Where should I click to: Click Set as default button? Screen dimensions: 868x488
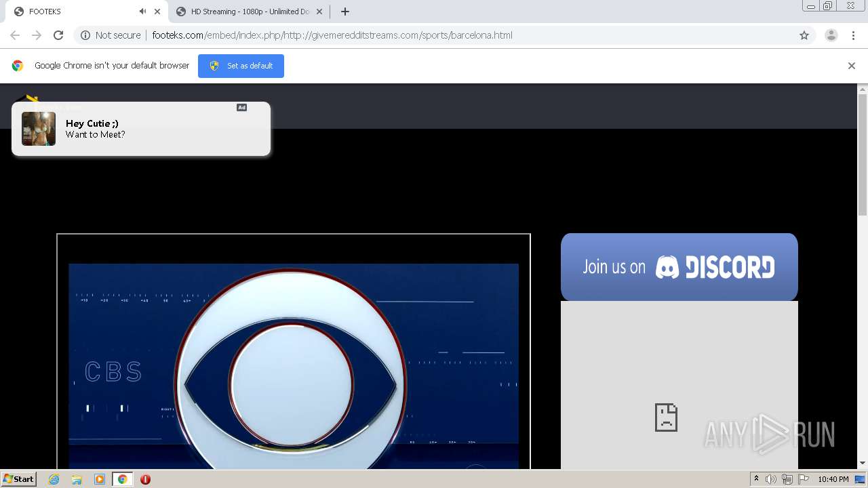[241, 66]
